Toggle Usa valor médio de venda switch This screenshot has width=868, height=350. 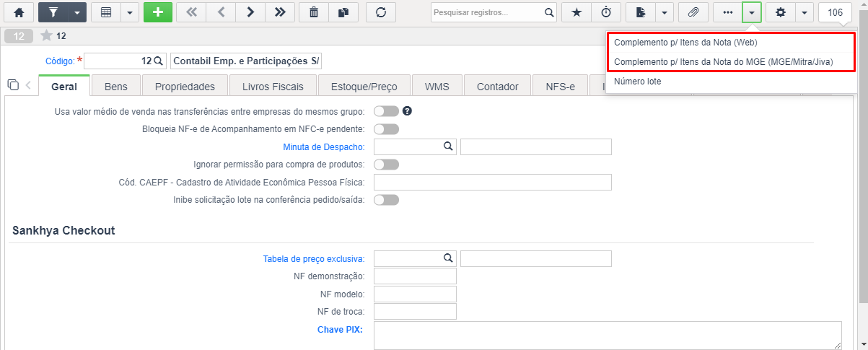pos(386,111)
